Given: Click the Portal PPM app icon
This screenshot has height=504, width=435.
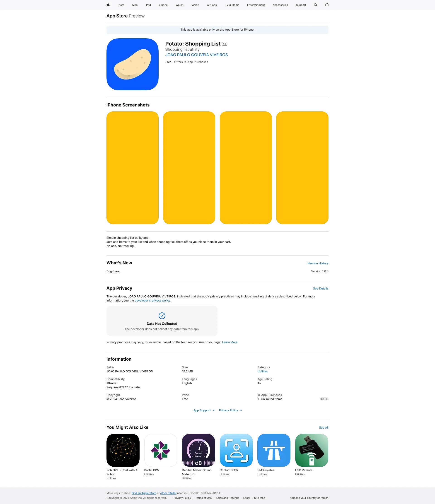Looking at the screenshot, I should [x=160, y=450].
